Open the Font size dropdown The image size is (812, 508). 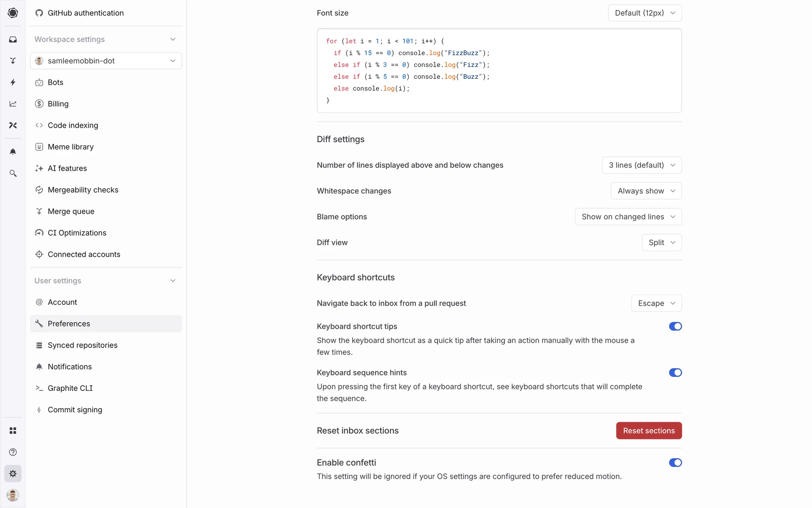(645, 13)
